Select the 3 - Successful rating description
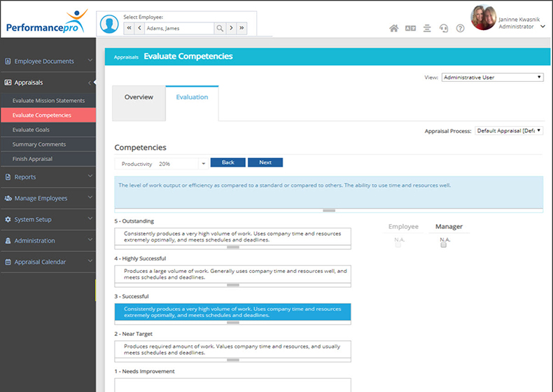Viewport: 553px width, 392px height. coord(232,311)
